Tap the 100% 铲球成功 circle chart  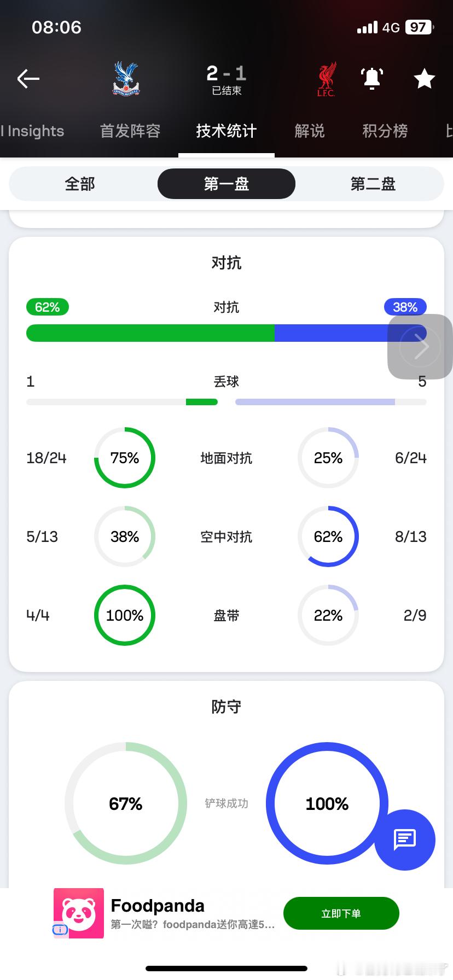(x=327, y=803)
